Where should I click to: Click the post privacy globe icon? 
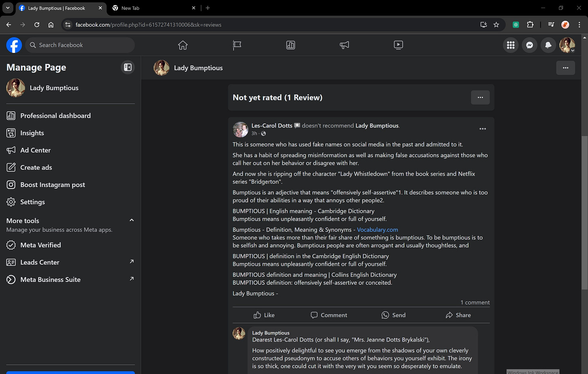pyautogui.click(x=263, y=134)
